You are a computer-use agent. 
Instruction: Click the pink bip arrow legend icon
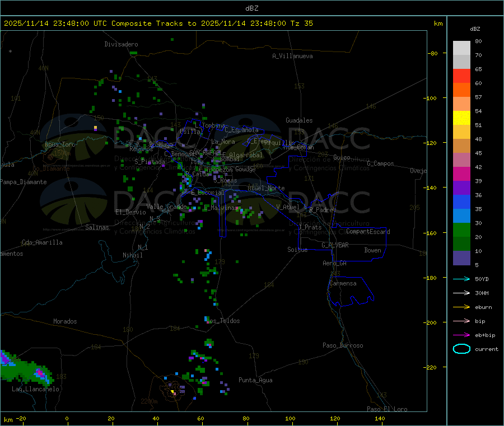tap(461, 321)
